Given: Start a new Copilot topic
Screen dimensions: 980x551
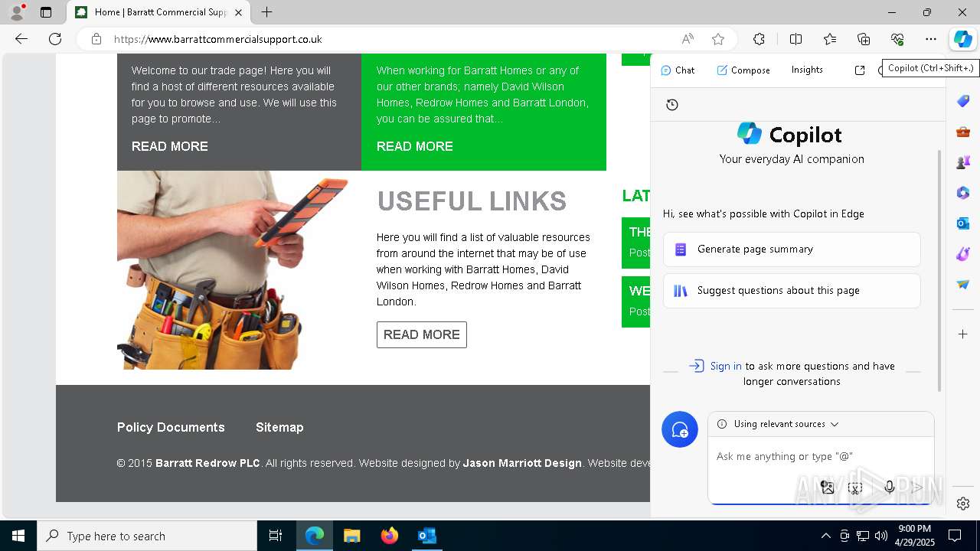Looking at the screenshot, I should tap(680, 430).
